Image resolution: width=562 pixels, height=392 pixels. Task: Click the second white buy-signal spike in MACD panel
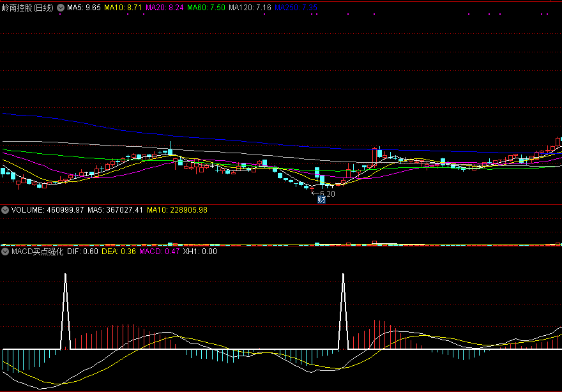[x=343, y=311]
